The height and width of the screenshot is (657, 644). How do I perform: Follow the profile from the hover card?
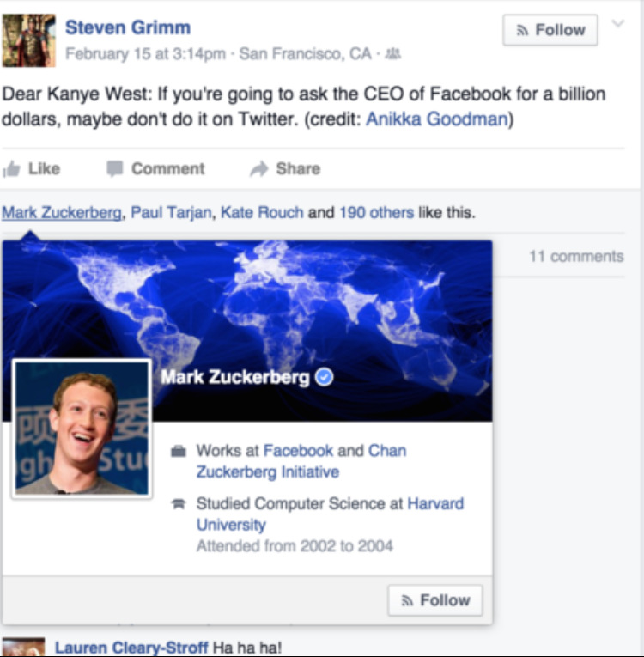[434, 600]
